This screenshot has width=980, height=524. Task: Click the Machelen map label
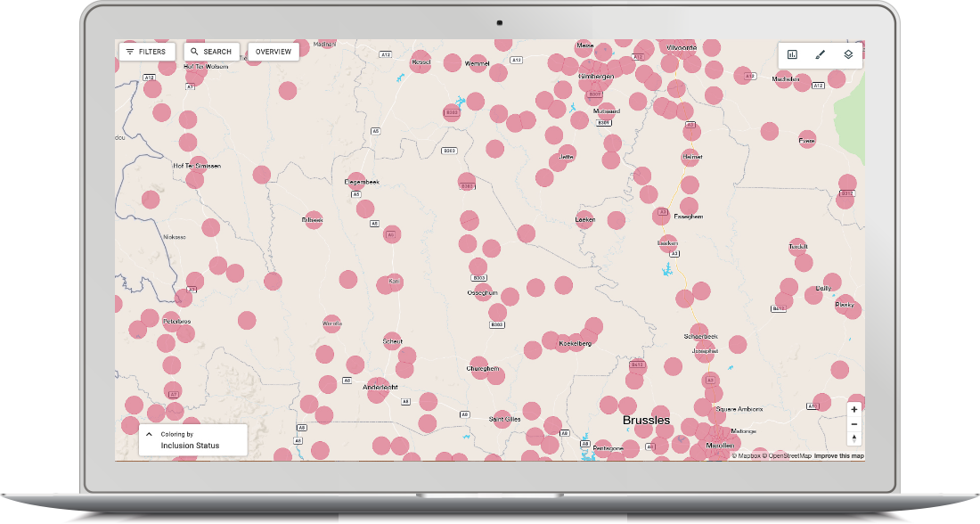pos(786,78)
